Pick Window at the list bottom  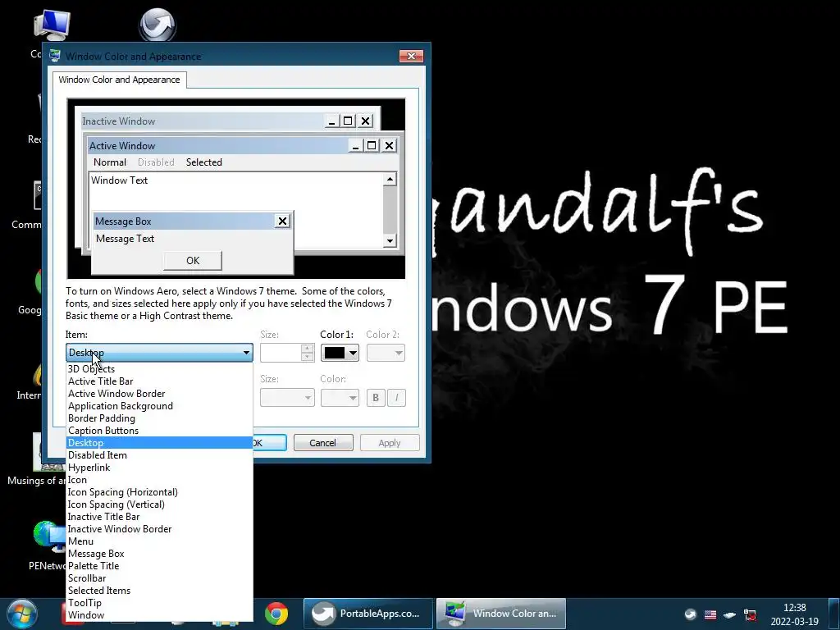159,615
